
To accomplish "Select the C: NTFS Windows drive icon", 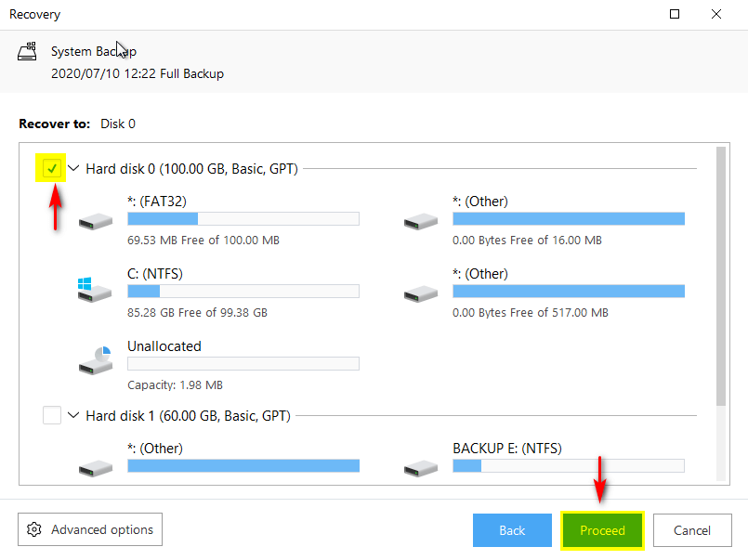I will tap(95, 292).
